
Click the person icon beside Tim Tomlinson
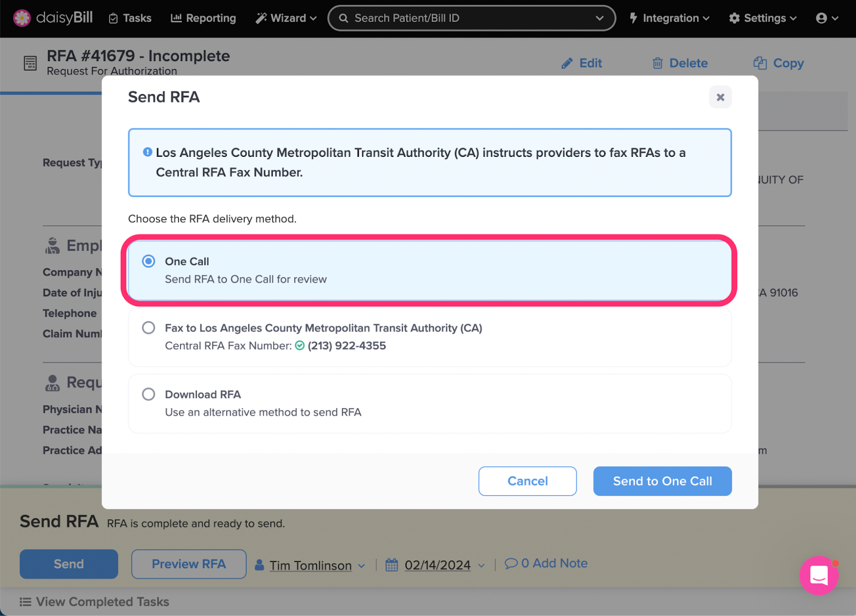tap(259, 565)
